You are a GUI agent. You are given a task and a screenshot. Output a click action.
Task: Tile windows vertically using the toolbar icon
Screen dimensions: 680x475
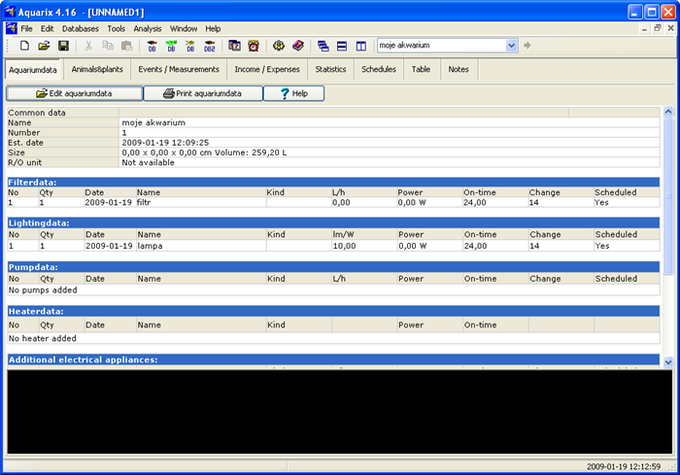pos(361,46)
